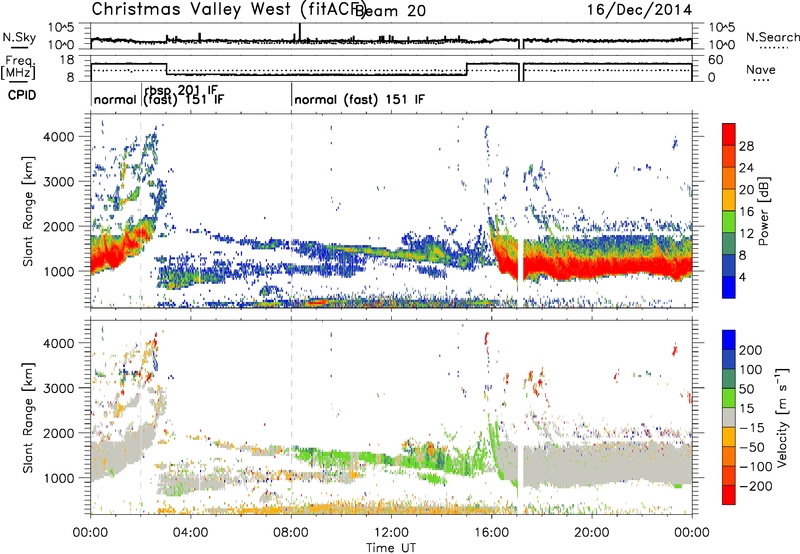Click the '04:00' time axis label
The image size is (800, 554).
(190, 533)
